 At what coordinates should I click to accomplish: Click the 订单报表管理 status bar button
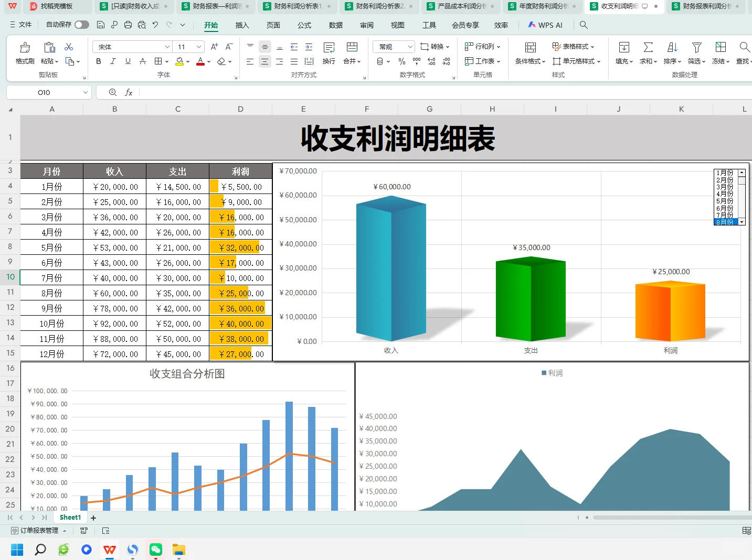(38, 531)
